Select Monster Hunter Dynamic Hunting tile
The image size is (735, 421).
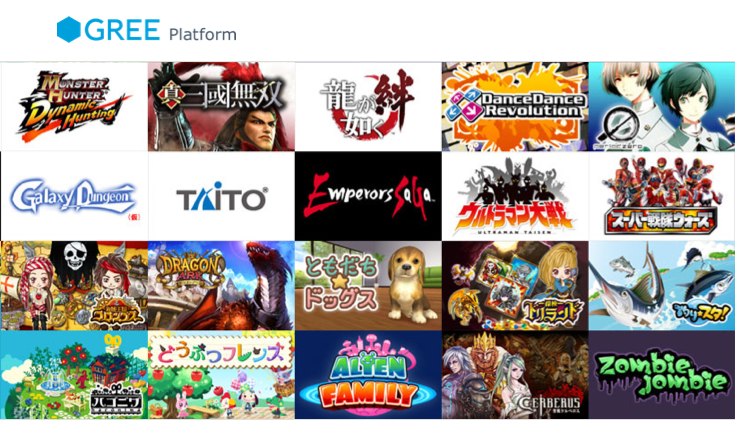(x=74, y=106)
